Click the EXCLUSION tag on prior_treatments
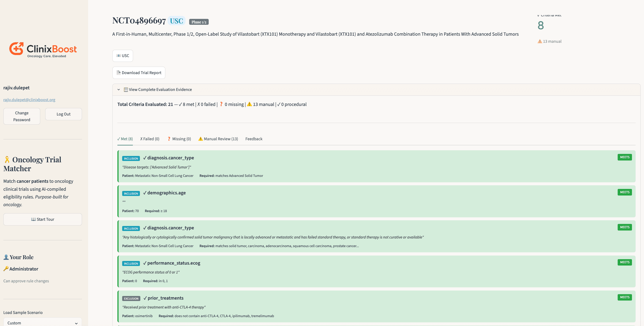The image size is (644, 326). (x=131, y=298)
